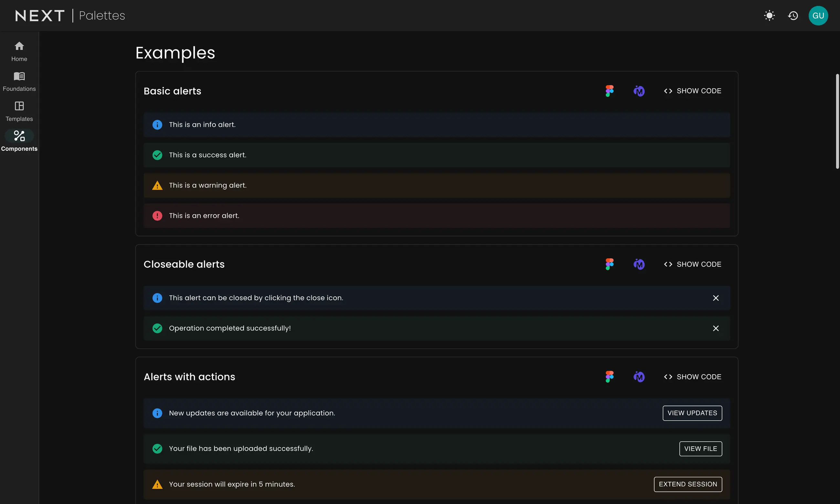Image resolution: width=840 pixels, height=504 pixels.
Task: Click the 'Alerts with actions' section title
Action: point(189,377)
